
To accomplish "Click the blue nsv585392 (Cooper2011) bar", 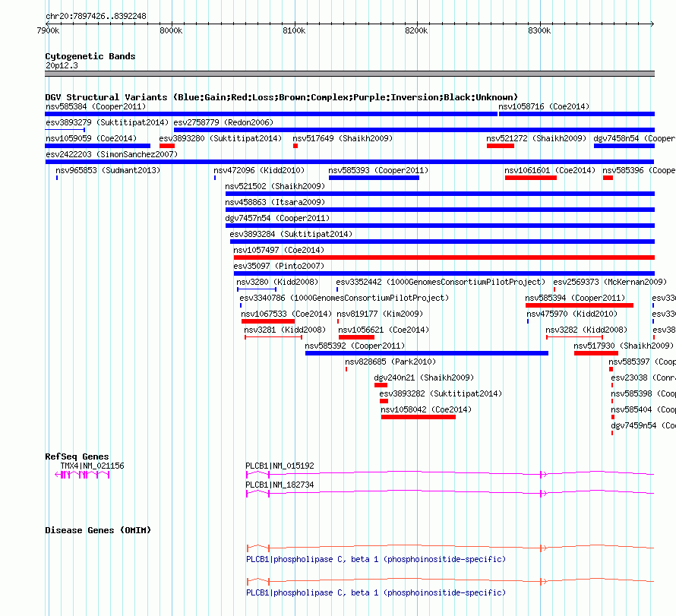I will click(x=427, y=353).
